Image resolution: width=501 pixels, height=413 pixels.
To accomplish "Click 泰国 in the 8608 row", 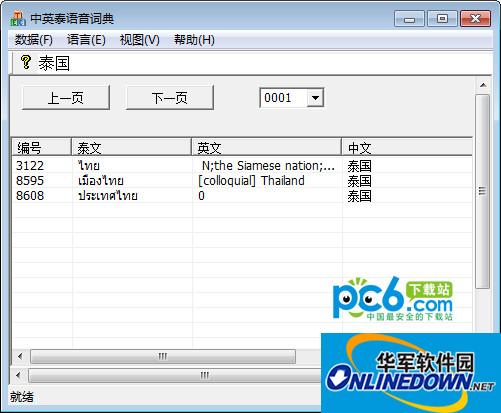I will point(359,196).
